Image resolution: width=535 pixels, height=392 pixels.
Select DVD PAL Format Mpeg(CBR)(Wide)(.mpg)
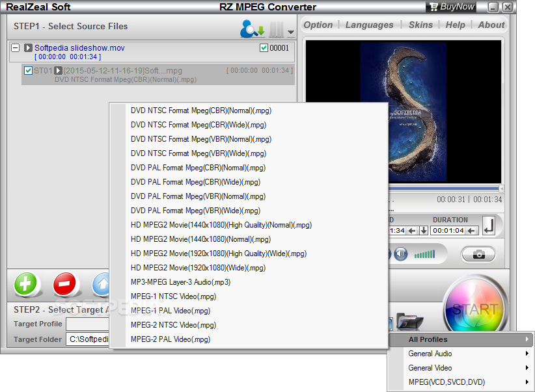pyautogui.click(x=249, y=183)
